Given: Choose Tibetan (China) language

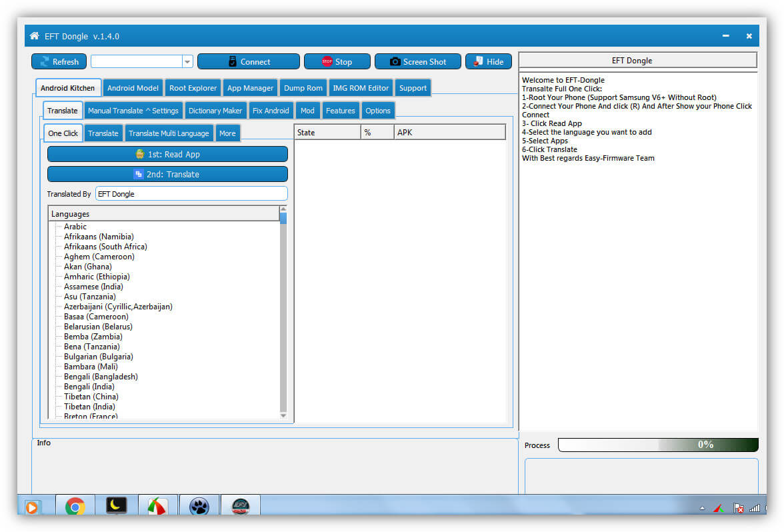Looking at the screenshot, I should click(x=91, y=397).
